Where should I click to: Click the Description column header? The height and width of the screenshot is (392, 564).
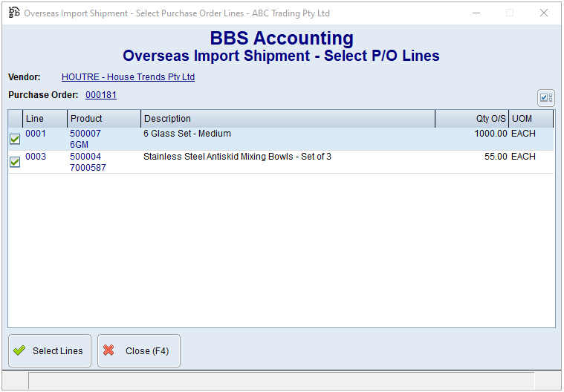pyautogui.click(x=287, y=119)
